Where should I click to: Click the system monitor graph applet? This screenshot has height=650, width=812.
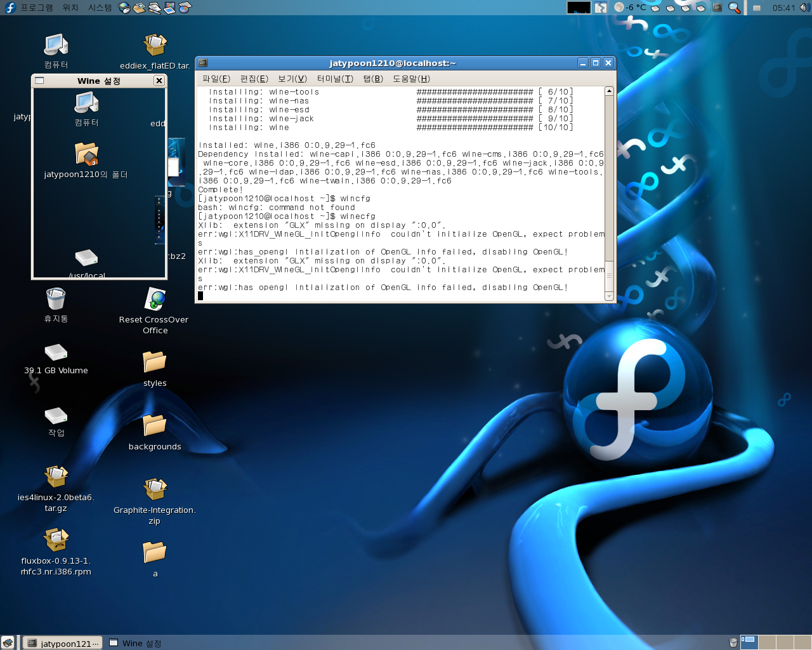coord(579,8)
